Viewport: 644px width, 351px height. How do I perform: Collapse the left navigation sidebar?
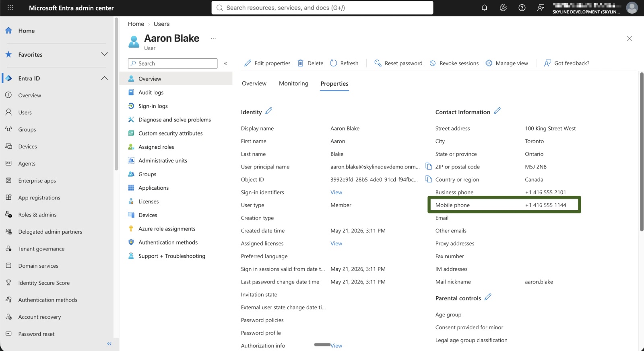[109, 344]
